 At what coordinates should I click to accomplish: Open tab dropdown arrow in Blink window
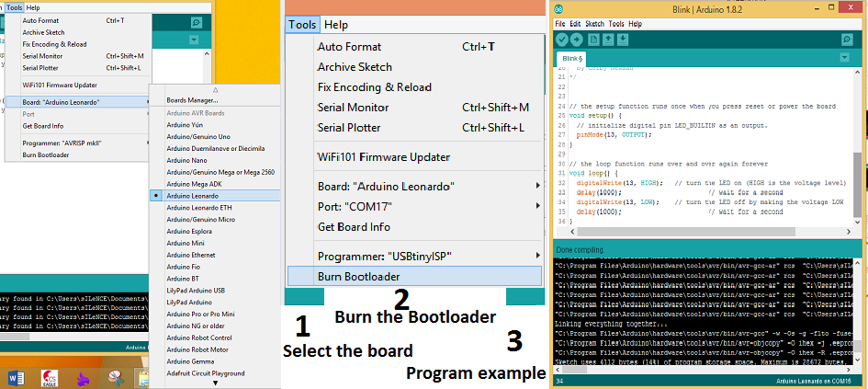tap(844, 57)
